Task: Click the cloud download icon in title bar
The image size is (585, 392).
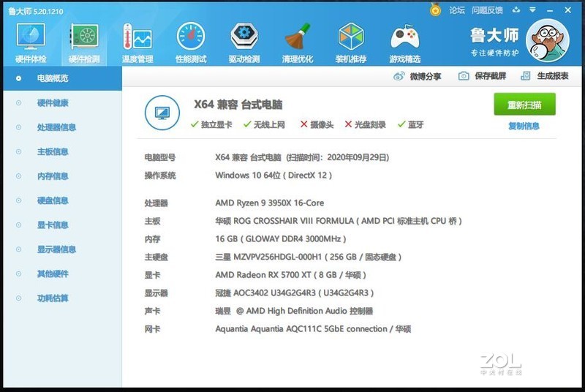Action: pyautogui.click(x=516, y=10)
